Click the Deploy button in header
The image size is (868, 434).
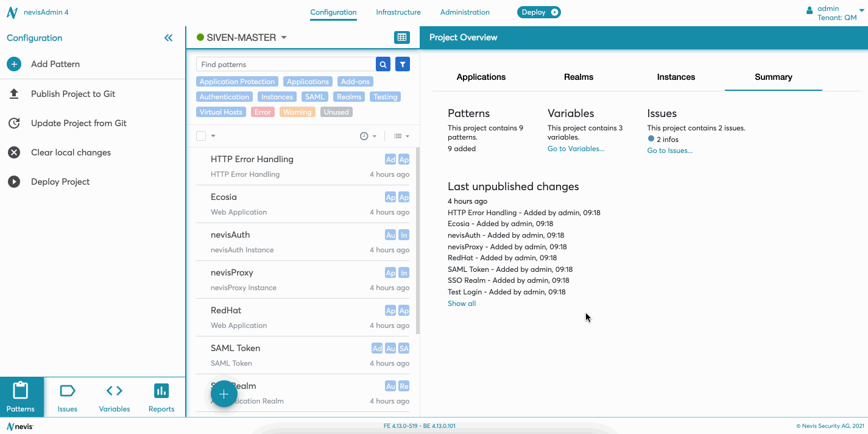(539, 12)
